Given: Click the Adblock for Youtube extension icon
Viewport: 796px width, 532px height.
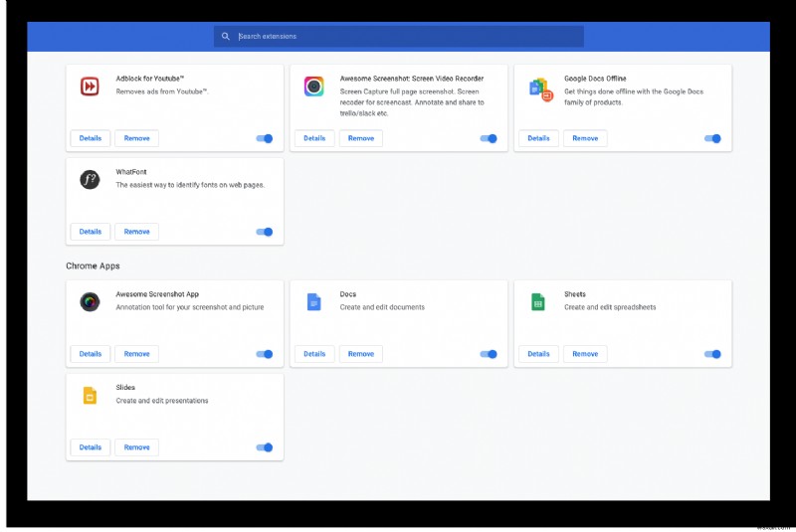Looking at the screenshot, I should [x=90, y=87].
